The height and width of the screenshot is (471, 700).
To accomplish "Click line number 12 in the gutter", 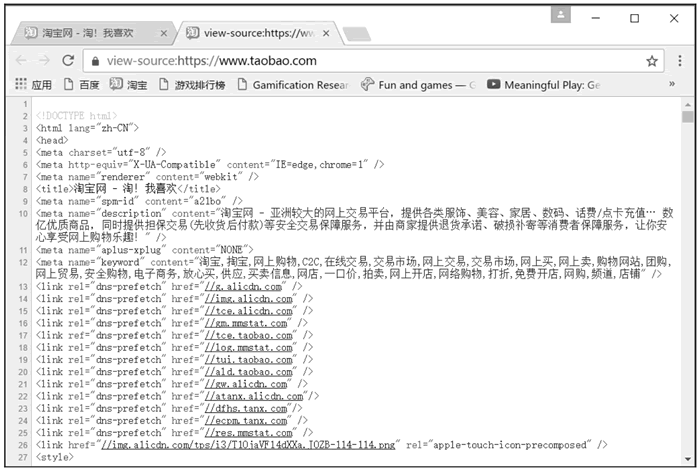I will coord(23,263).
